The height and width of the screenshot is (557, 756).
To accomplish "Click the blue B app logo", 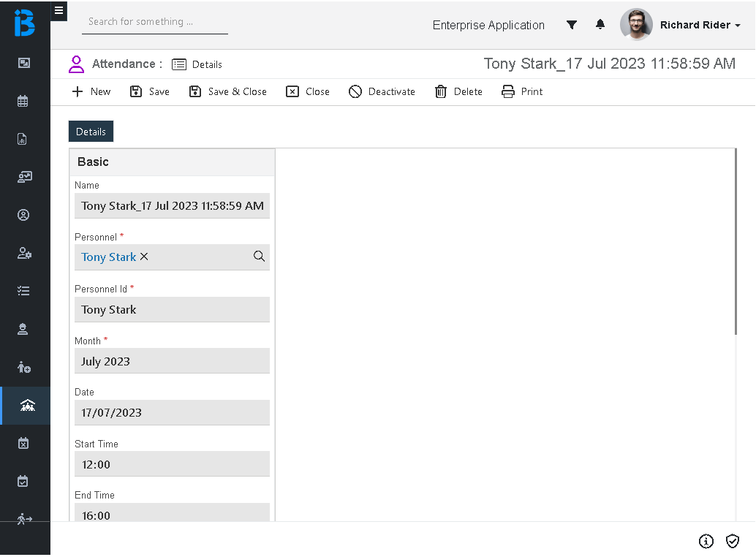I will (x=25, y=23).
